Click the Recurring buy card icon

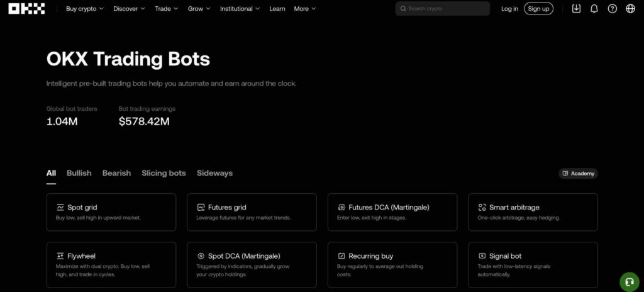click(341, 255)
